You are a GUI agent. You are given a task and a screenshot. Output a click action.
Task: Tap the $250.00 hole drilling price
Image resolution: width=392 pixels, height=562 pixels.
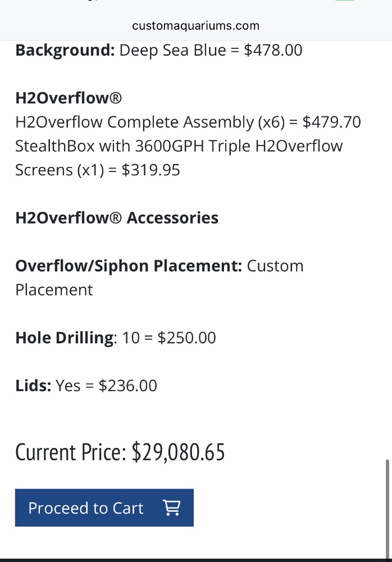[186, 338]
